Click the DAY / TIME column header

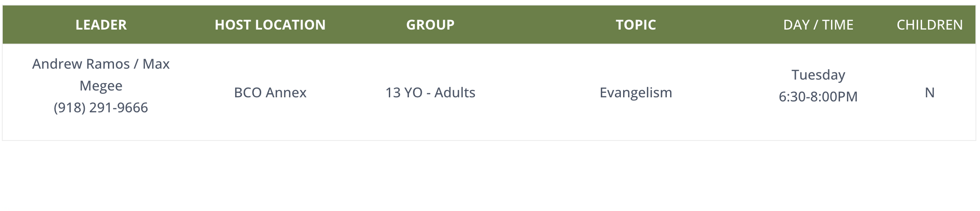[x=818, y=25]
